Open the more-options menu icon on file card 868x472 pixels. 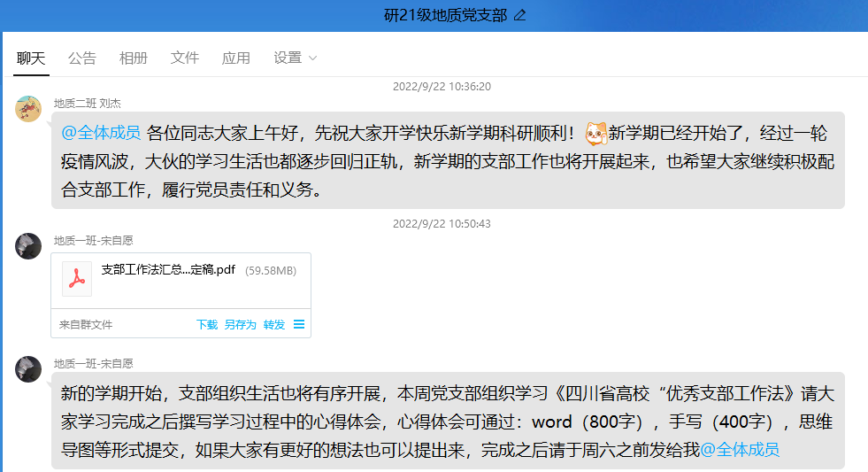pyautogui.click(x=299, y=325)
